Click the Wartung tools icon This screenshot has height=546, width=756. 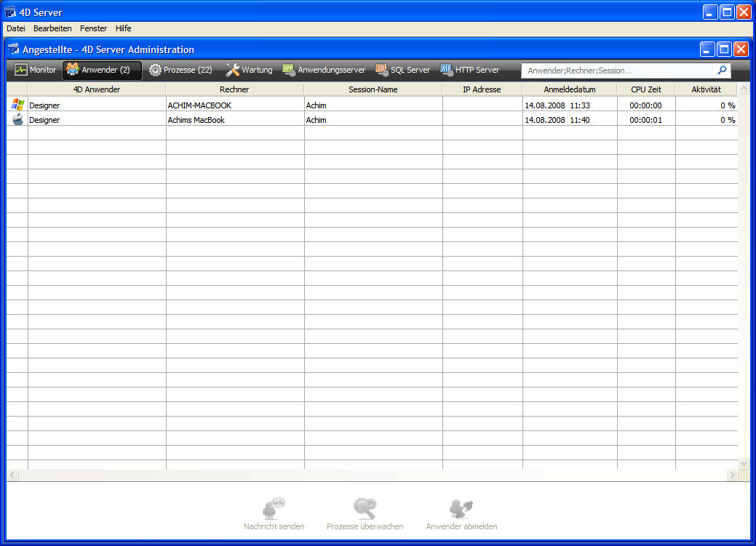(x=233, y=71)
